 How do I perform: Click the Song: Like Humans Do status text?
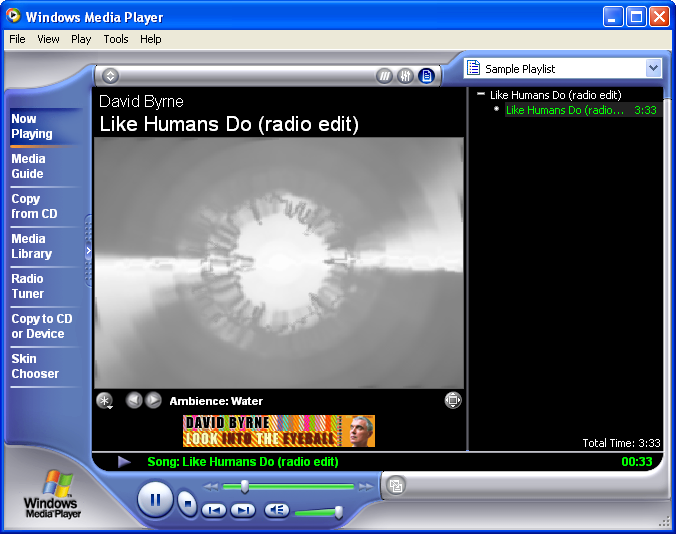[x=243, y=462]
